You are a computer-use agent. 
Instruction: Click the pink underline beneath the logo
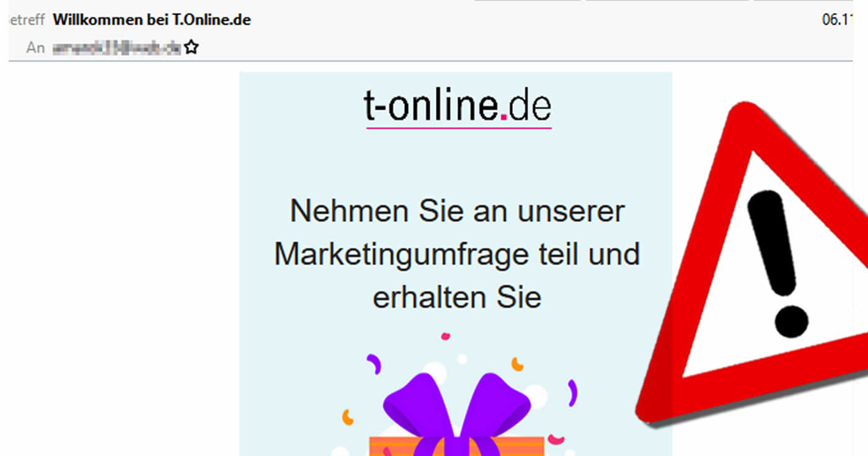coord(459,128)
